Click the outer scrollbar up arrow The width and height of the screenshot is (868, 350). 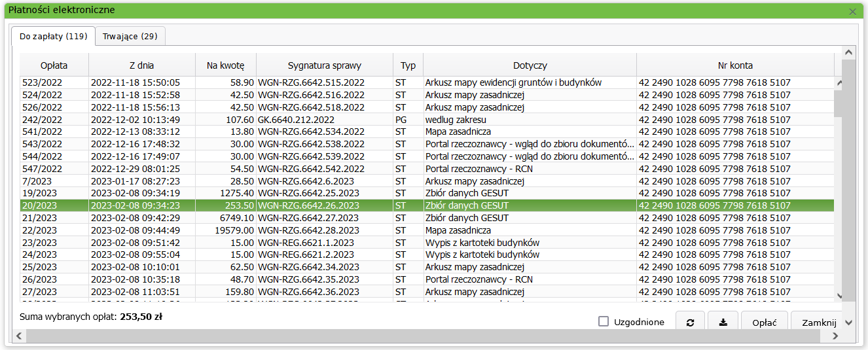point(849,52)
